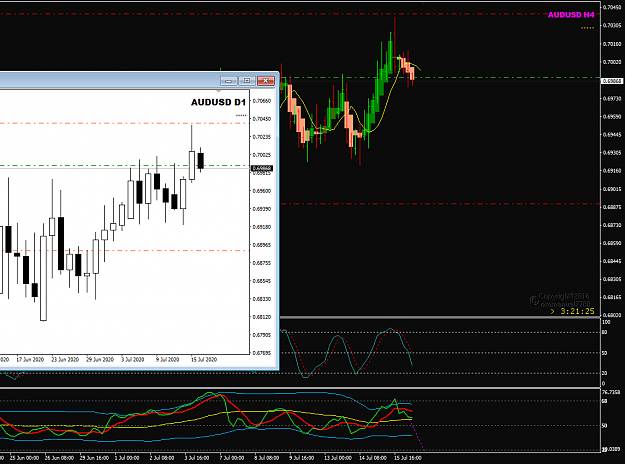Click the 0.69180 price on D1 axis
The height and width of the screenshot is (464, 625).
click(262, 227)
